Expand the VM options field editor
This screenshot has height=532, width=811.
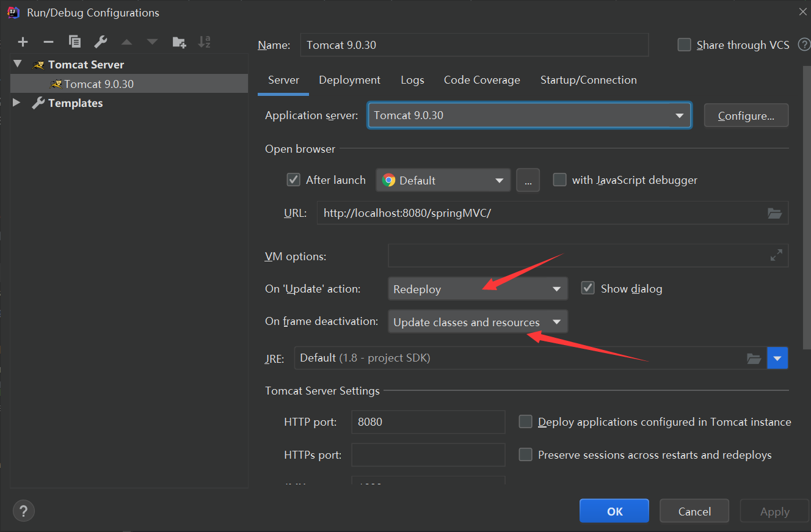[x=776, y=256]
